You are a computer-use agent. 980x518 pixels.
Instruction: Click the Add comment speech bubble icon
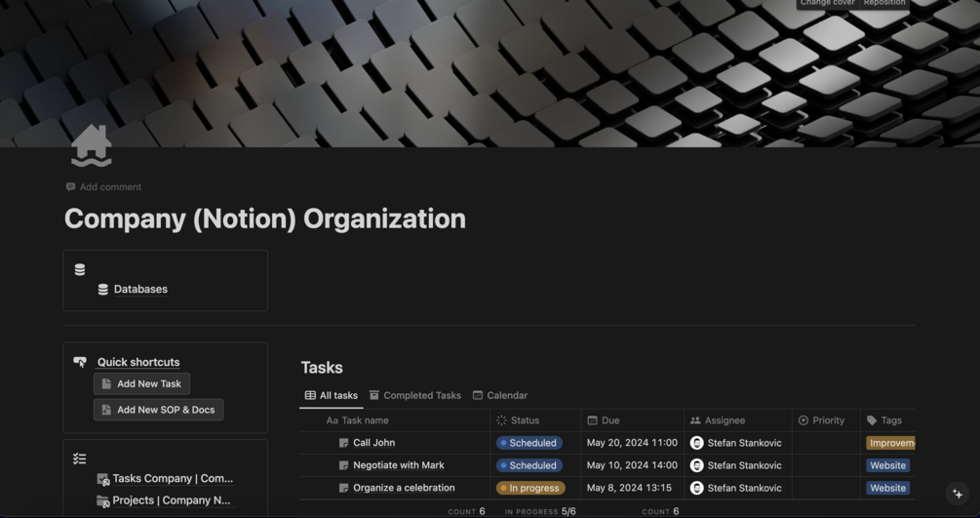pos(70,186)
